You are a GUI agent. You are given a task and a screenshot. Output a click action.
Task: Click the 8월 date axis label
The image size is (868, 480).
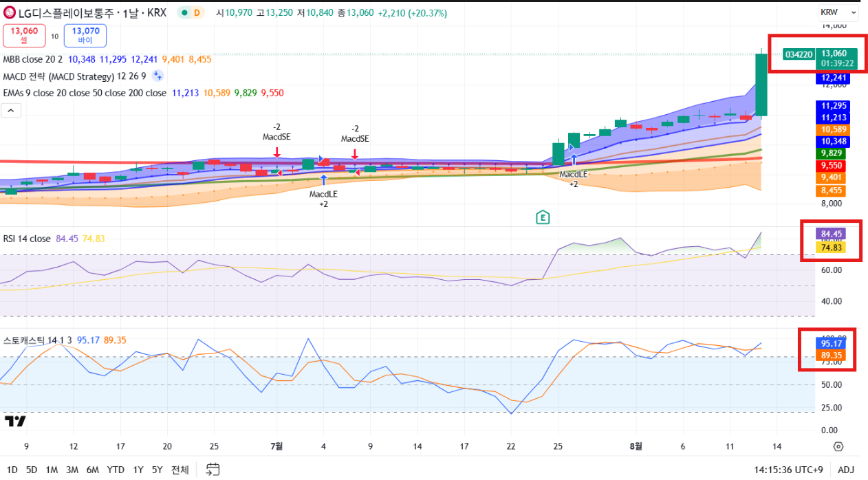point(636,446)
